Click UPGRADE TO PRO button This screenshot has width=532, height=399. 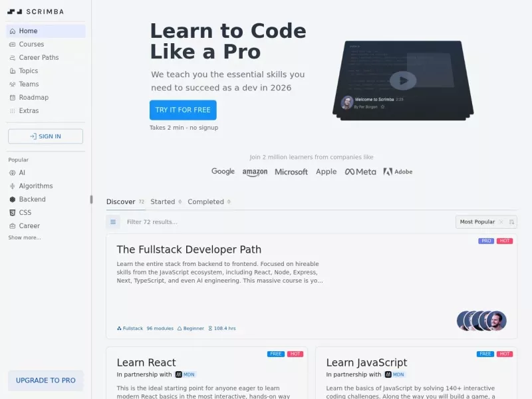(x=45, y=380)
